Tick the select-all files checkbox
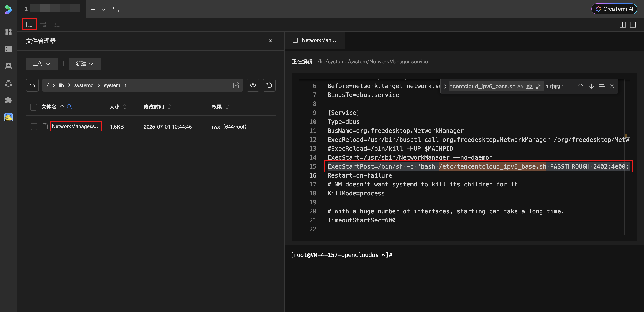Image resolution: width=644 pixels, height=312 pixels. coord(33,107)
